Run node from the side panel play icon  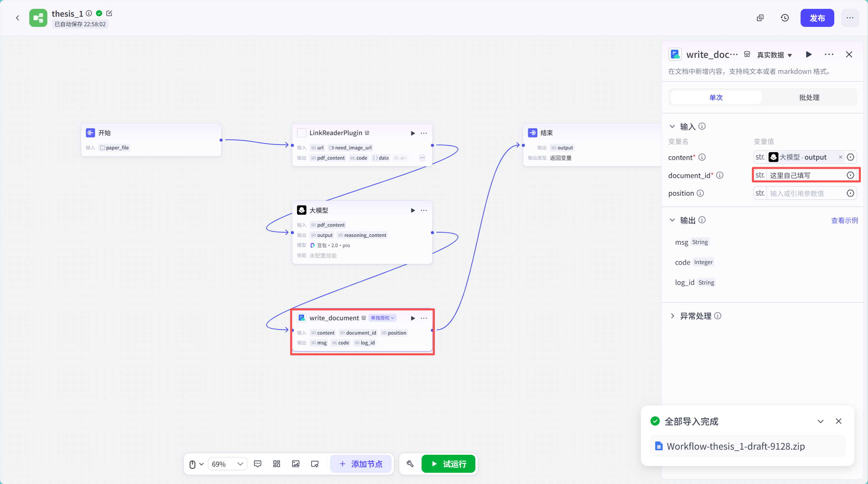coord(809,54)
